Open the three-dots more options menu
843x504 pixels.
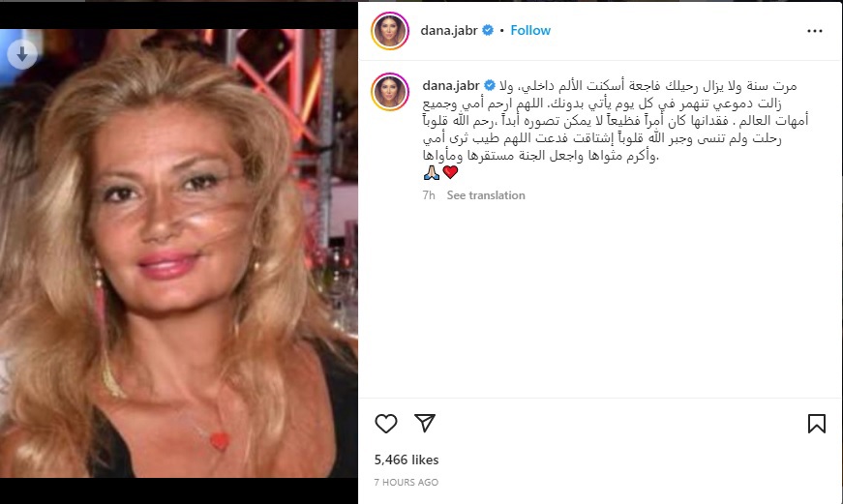(815, 31)
